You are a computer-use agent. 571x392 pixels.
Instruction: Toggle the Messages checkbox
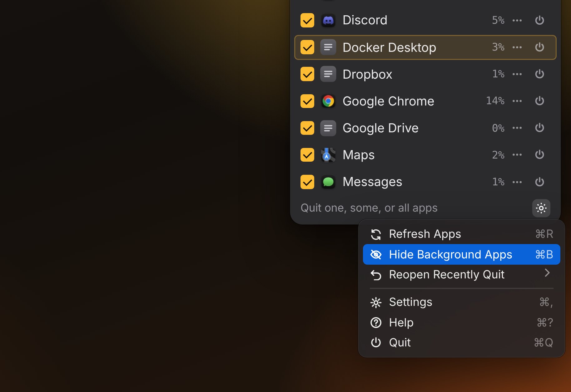[x=307, y=182]
